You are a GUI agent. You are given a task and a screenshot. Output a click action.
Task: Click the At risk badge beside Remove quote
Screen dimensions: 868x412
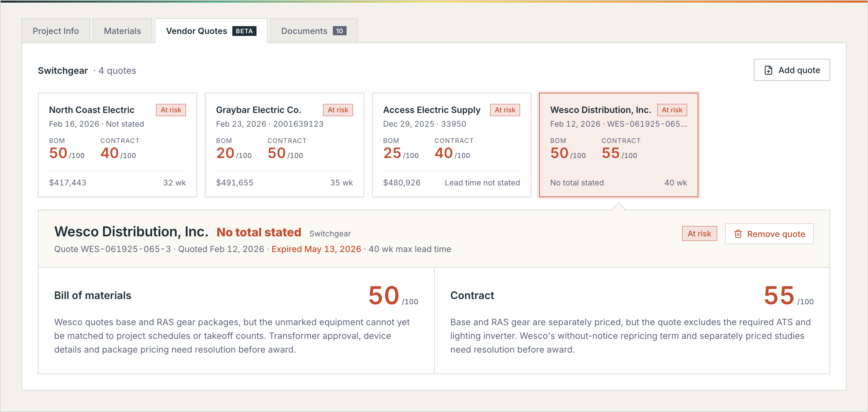(x=700, y=233)
